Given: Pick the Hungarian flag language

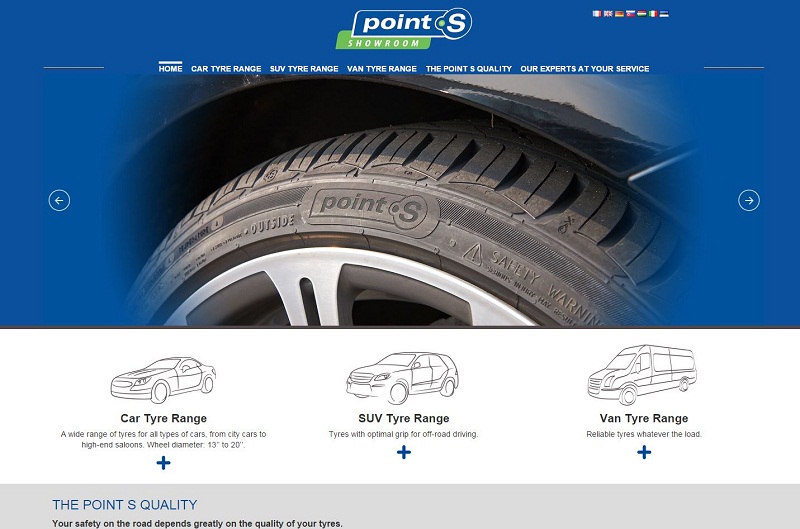Looking at the screenshot, I should pyautogui.click(x=642, y=14).
